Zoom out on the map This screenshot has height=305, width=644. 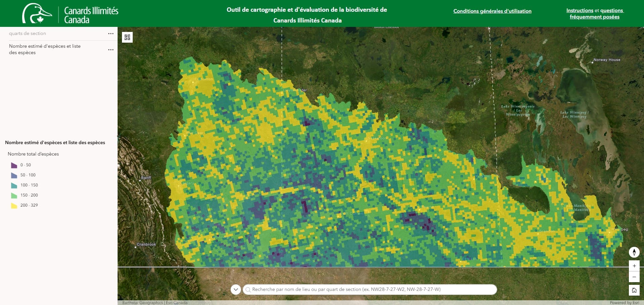pos(634,277)
